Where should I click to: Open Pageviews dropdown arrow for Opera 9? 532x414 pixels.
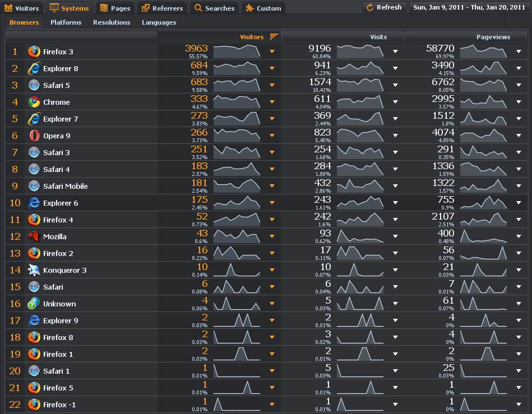coord(519,136)
